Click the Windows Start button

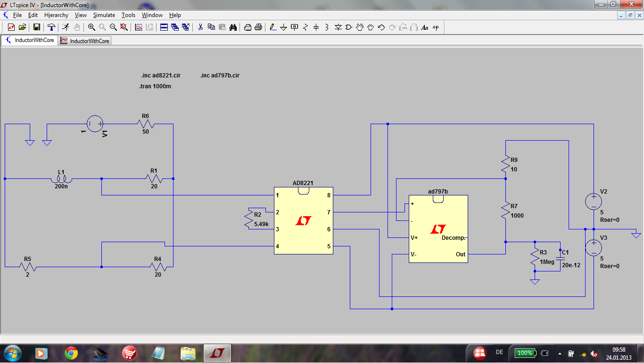pos(12,353)
